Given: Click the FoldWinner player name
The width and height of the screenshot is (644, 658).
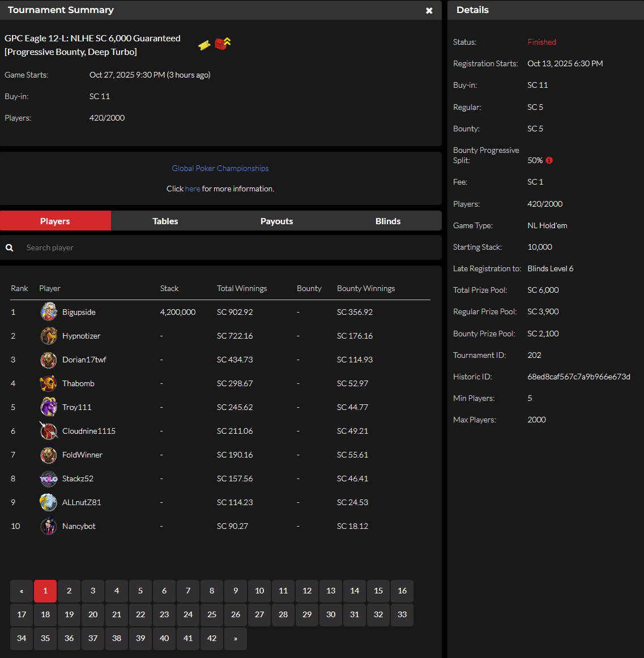Looking at the screenshot, I should point(82,455).
